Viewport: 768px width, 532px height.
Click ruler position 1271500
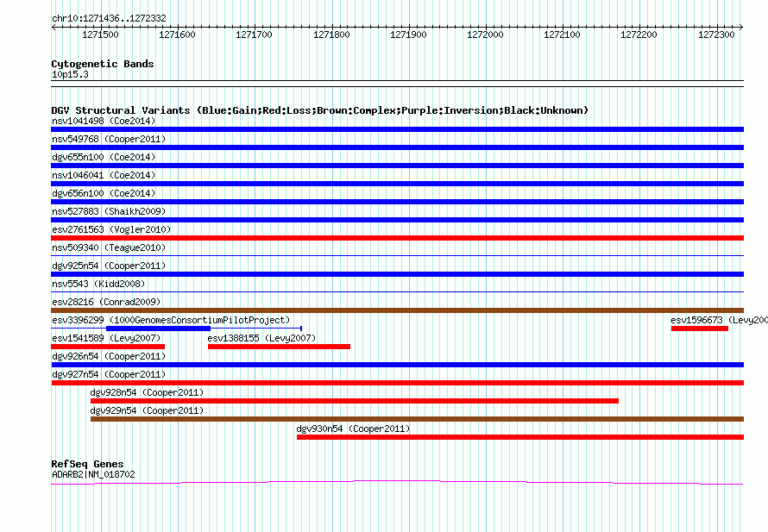[100, 34]
